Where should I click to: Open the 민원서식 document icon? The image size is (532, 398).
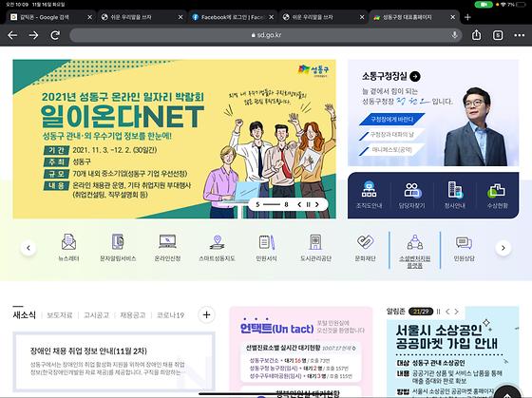click(266, 247)
